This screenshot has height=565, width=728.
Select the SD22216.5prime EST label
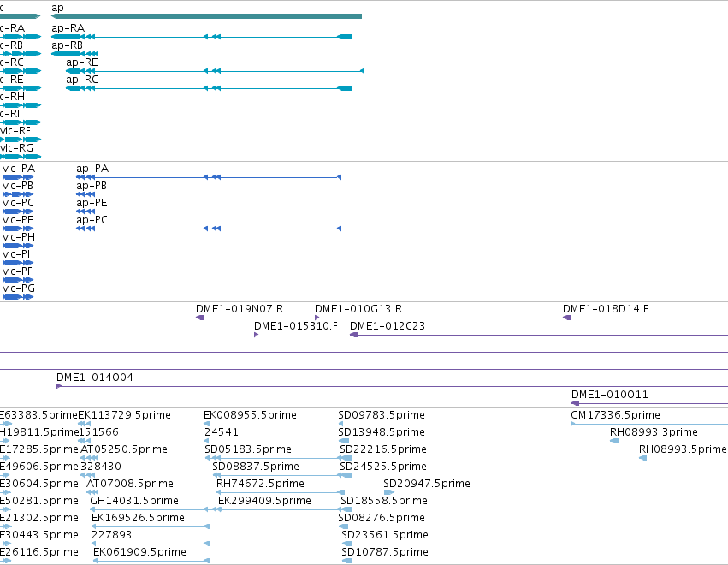pyautogui.click(x=383, y=449)
